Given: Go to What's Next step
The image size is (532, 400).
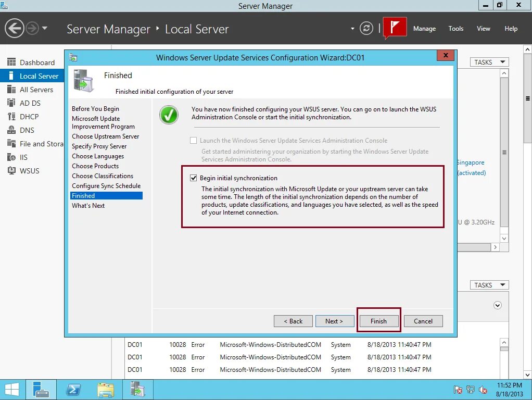Looking at the screenshot, I should (x=88, y=205).
